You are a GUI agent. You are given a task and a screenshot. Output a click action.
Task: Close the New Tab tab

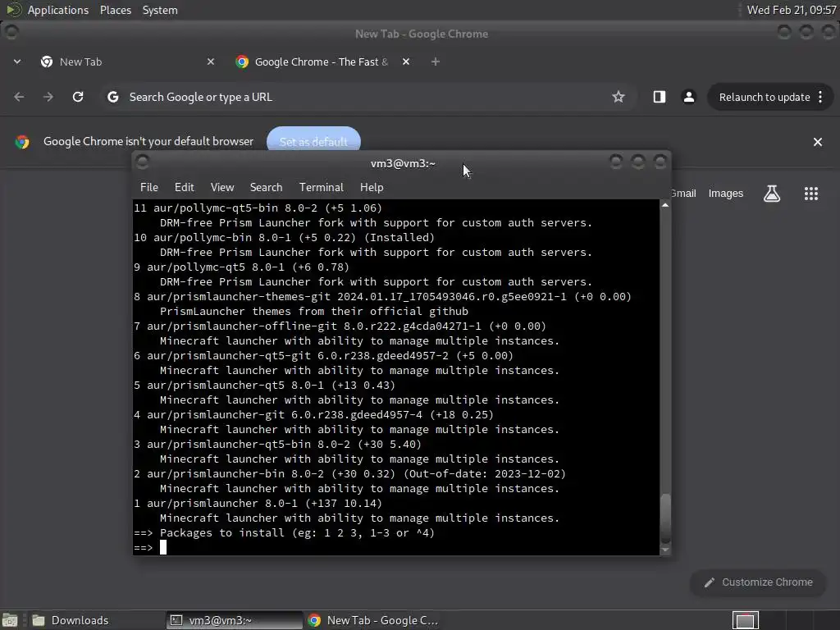pos(211,62)
